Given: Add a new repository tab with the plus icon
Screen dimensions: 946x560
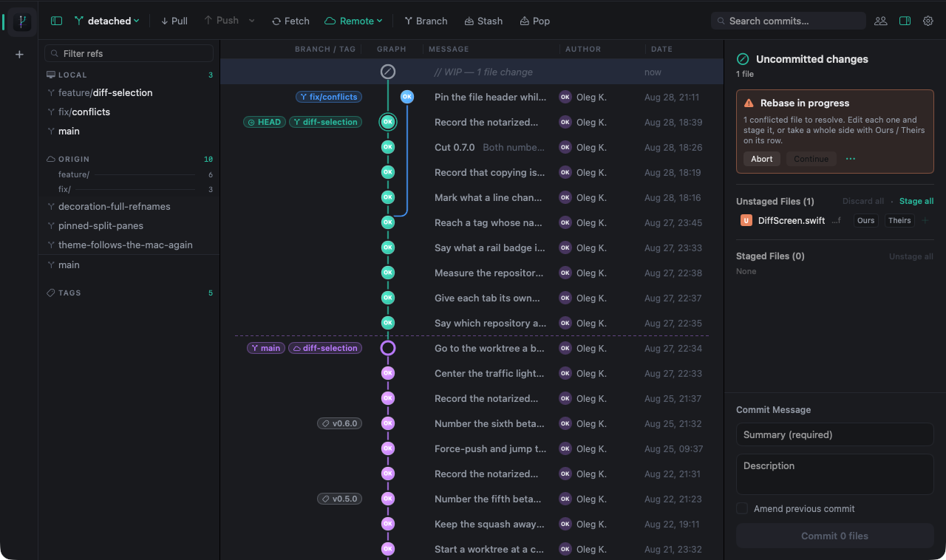Looking at the screenshot, I should pos(19,55).
